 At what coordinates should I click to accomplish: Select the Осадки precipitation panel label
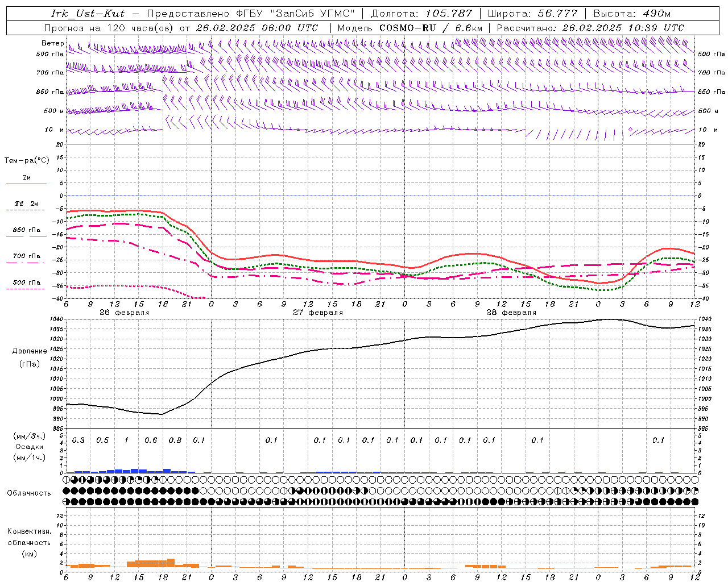(29, 447)
